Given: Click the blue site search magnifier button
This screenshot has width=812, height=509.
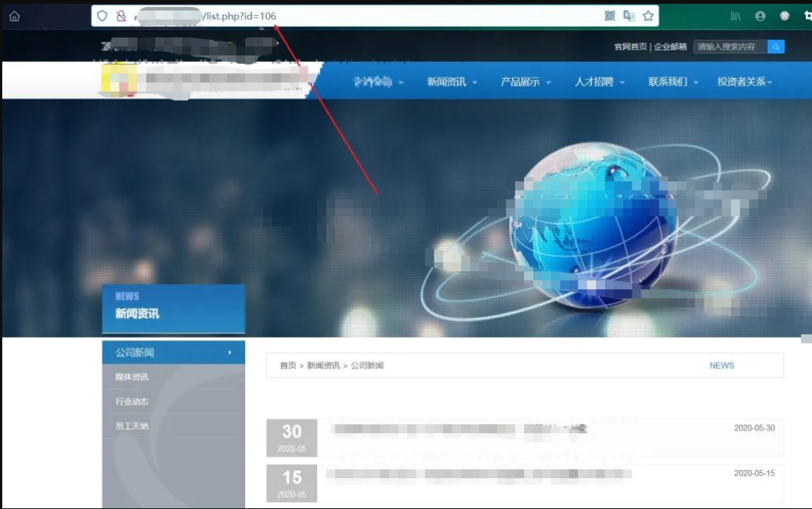Looking at the screenshot, I should (776, 47).
